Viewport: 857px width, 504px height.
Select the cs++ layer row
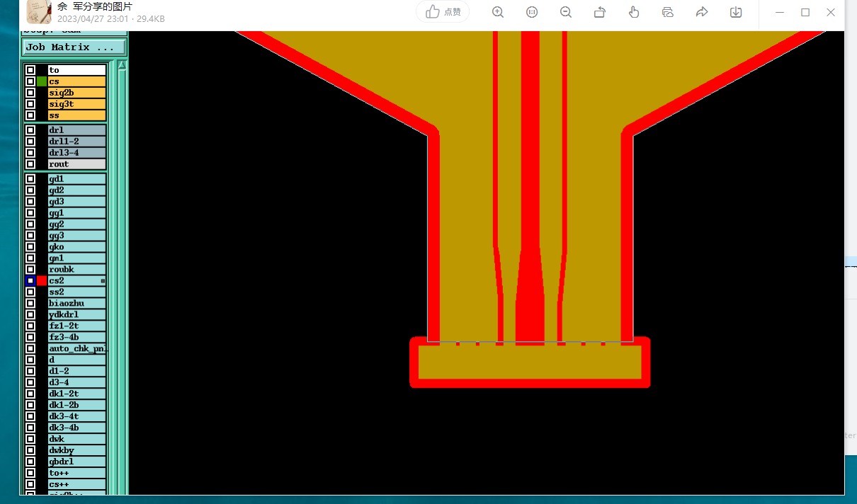tap(77, 484)
